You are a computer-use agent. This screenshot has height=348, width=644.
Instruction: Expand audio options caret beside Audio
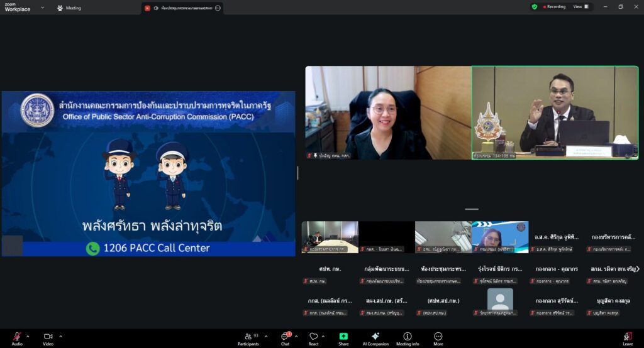pyautogui.click(x=28, y=336)
